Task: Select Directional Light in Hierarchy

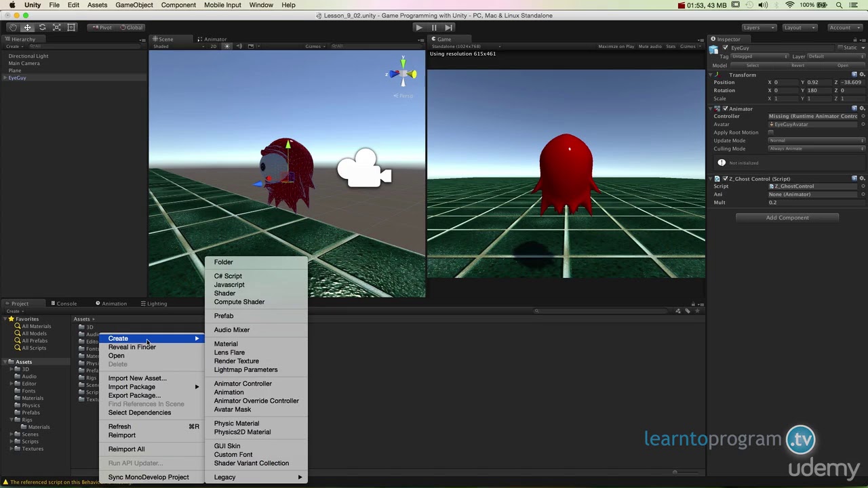Action: (x=28, y=56)
